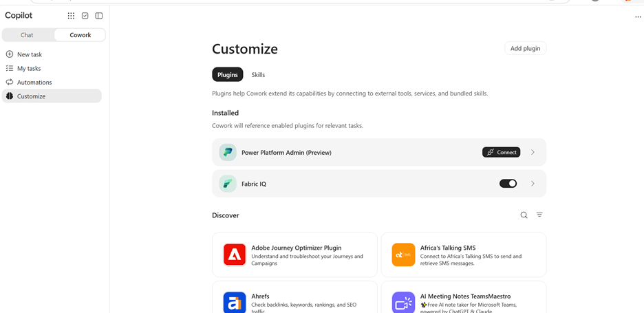Click the Add plugin button
This screenshot has width=644, height=313.
click(525, 48)
